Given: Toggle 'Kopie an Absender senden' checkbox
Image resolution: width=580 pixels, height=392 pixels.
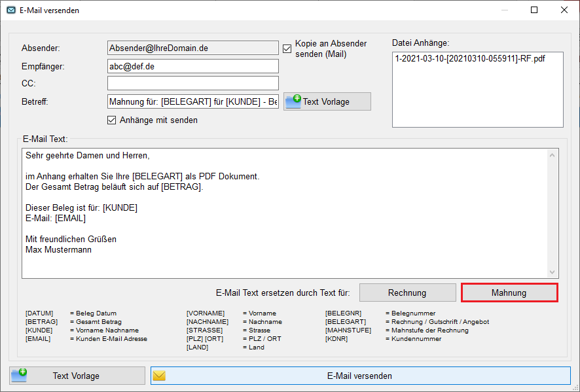Looking at the screenshot, I should 287,48.
